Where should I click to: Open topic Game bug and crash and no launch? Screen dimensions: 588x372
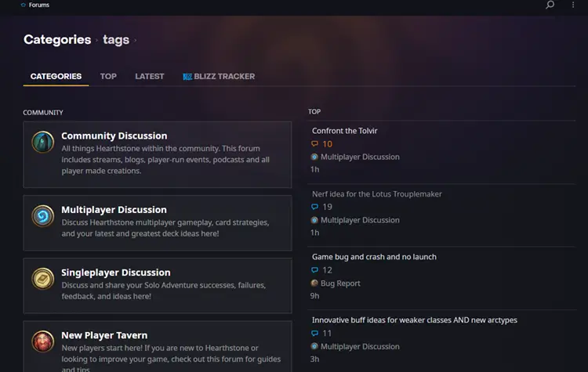coord(374,257)
